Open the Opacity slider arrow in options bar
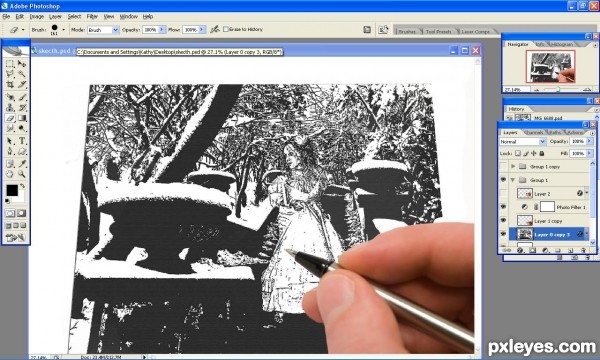The width and height of the screenshot is (600, 360). point(162,29)
